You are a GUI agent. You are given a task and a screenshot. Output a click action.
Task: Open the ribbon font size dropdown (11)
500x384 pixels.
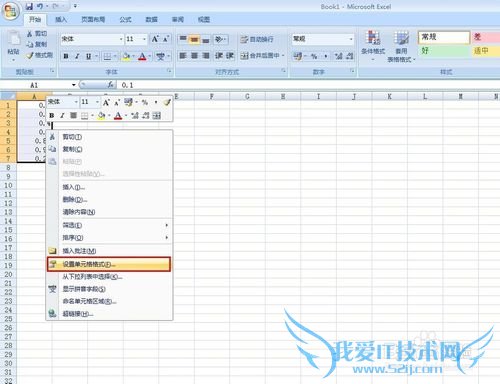tap(144, 39)
